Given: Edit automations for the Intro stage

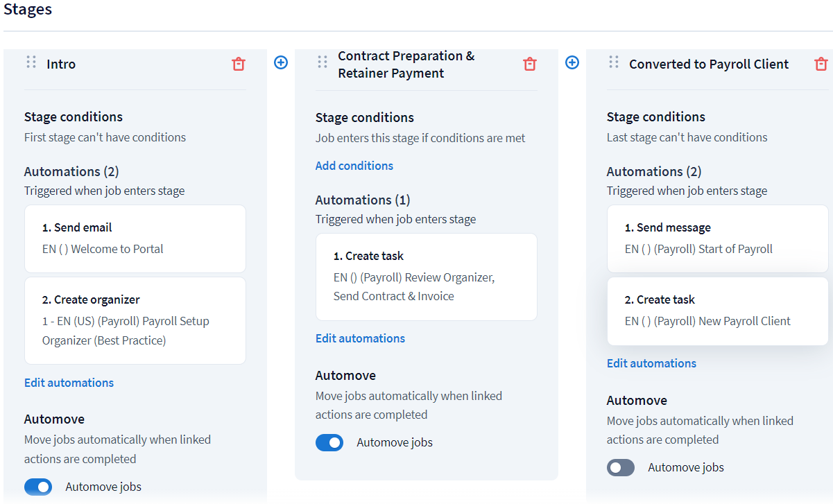Looking at the screenshot, I should click(69, 383).
